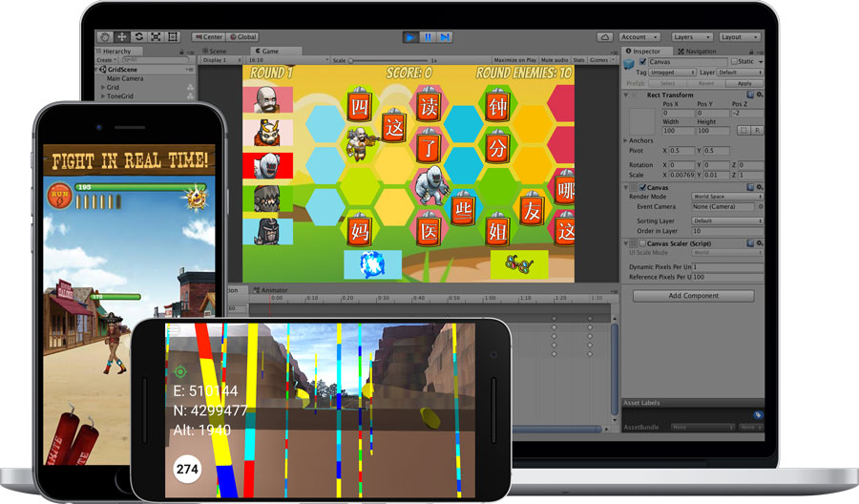This screenshot has height=504, width=859.
Task: Open Canvas Scaler help book icon
Action: click(750, 243)
